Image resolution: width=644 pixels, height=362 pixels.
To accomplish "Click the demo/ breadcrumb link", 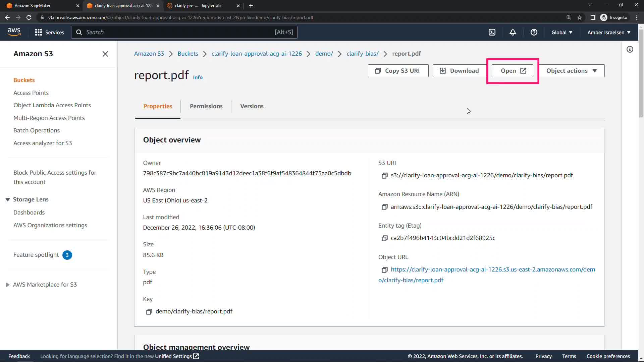I will (x=324, y=54).
